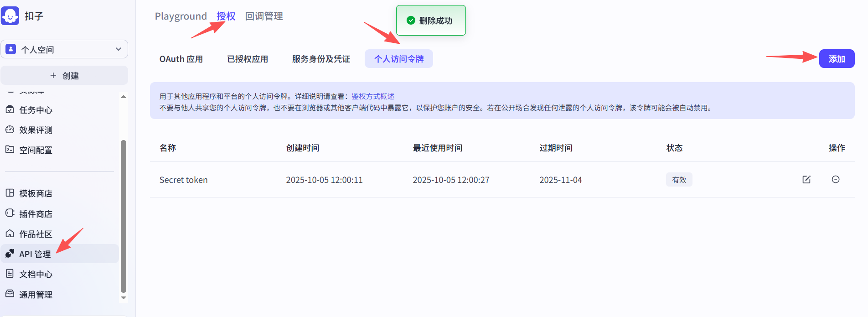Open the 插件商店 plugin store icon
This screenshot has width=868, height=317.
click(x=10, y=213)
